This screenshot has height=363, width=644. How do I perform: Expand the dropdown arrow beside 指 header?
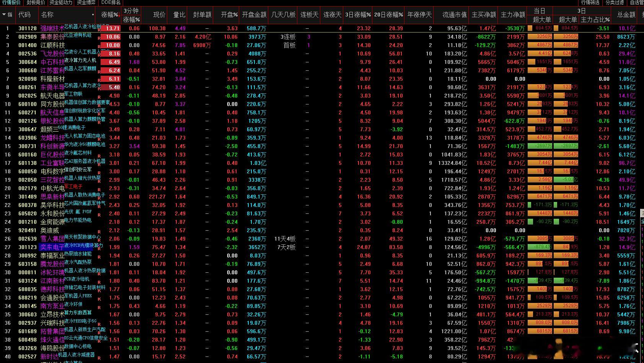[4, 15]
